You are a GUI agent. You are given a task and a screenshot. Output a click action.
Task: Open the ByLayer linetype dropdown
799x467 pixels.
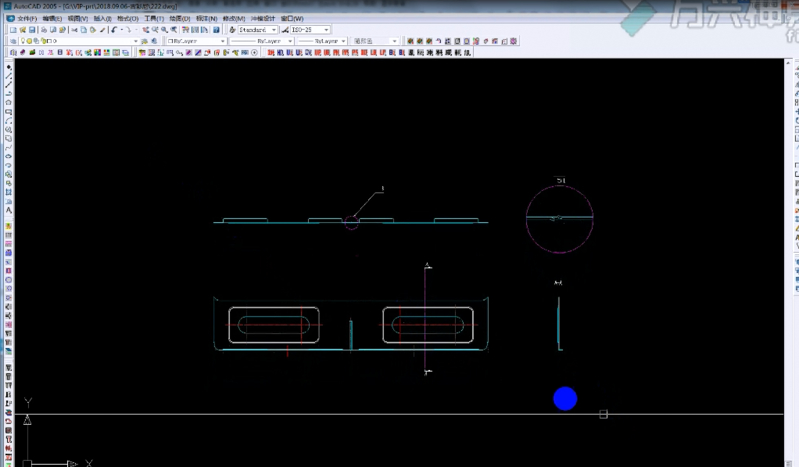pyautogui.click(x=290, y=41)
